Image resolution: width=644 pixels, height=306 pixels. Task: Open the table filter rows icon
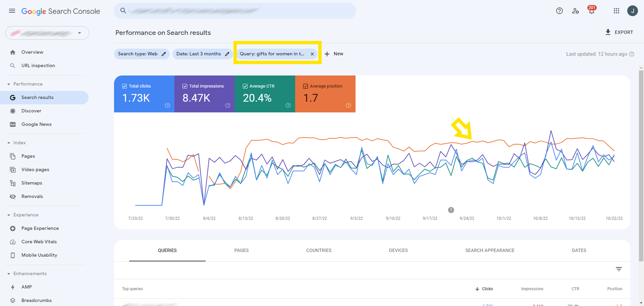pos(619,269)
